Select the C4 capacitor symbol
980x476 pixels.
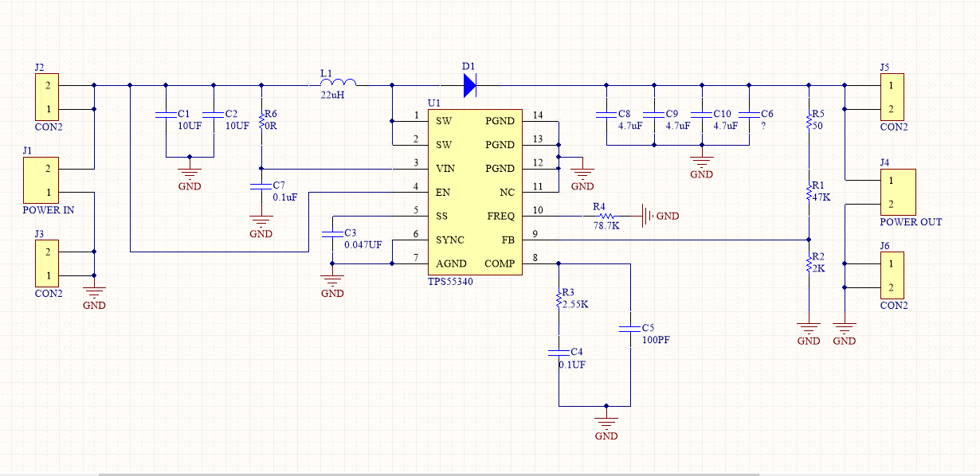[559, 353]
